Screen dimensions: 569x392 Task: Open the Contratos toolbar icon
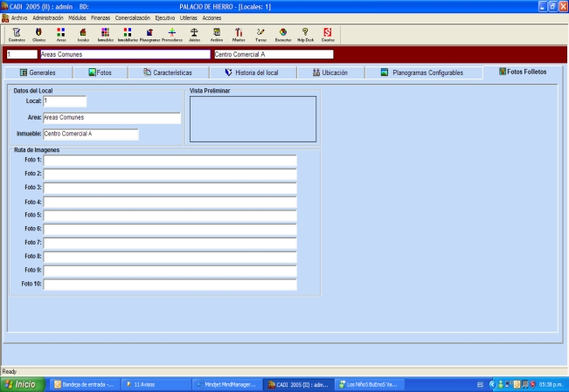pyautogui.click(x=16, y=34)
